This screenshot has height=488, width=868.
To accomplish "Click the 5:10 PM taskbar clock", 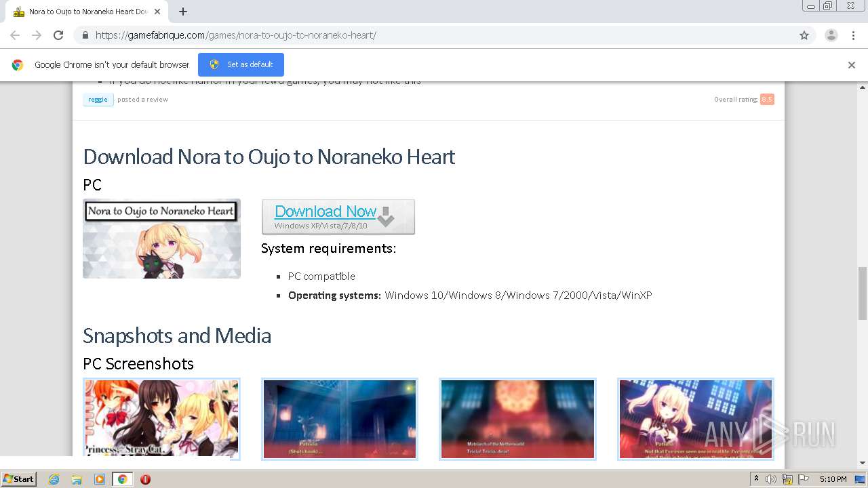I will point(833,479).
